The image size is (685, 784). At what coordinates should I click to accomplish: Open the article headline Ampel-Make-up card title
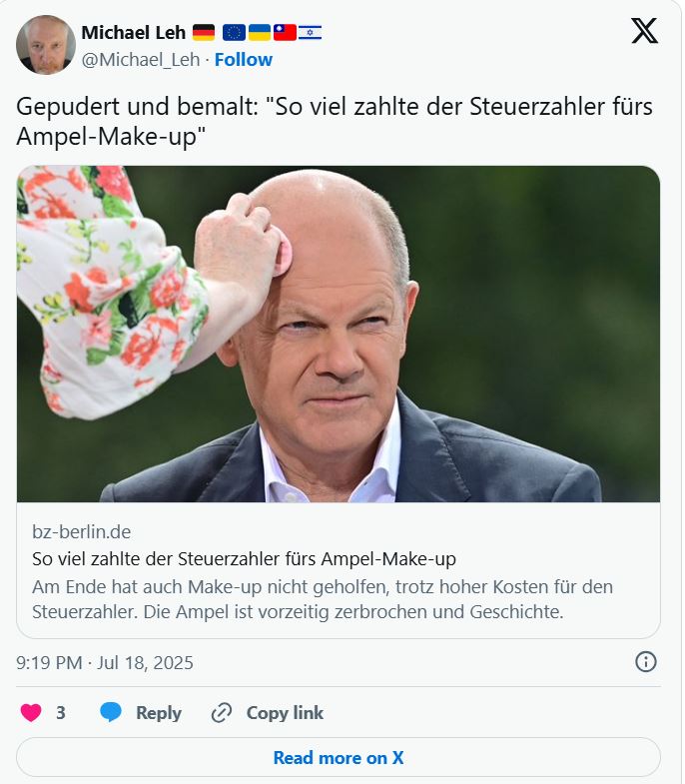[x=244, y=558]
